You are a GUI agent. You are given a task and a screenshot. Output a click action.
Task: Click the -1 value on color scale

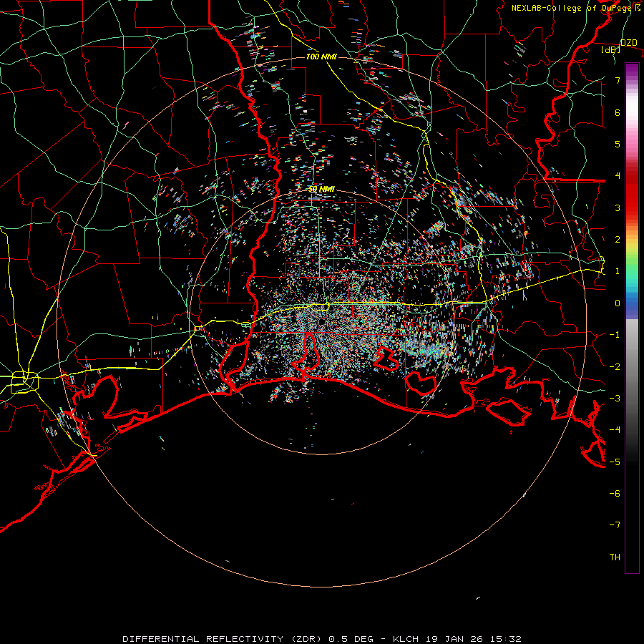coord(615,335)
